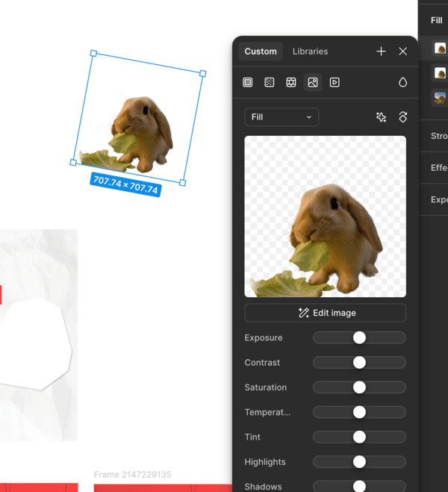The image size is (448, 492).
Task: Click the Contrast slider handle
Action: click(x=359, y=363)
